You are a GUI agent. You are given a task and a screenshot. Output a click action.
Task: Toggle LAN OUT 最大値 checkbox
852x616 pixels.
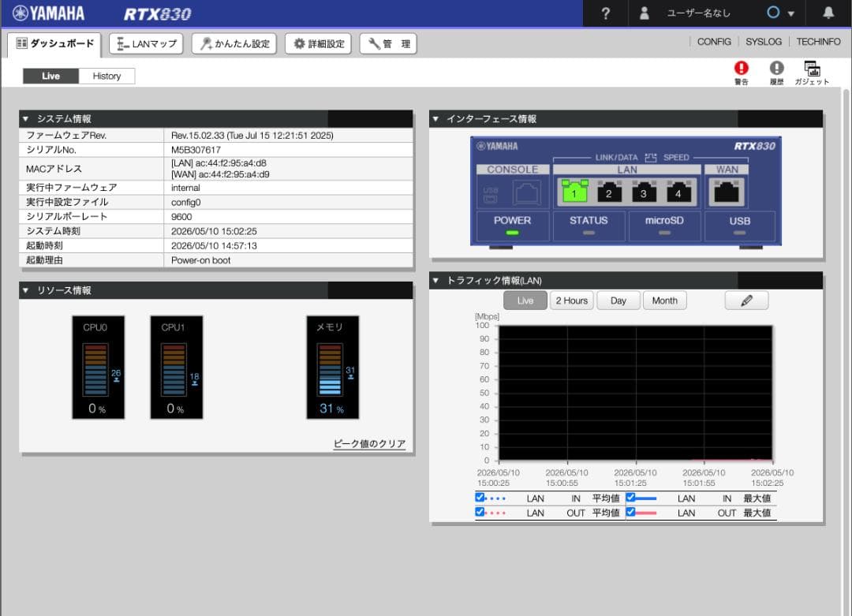coord(630,512)
